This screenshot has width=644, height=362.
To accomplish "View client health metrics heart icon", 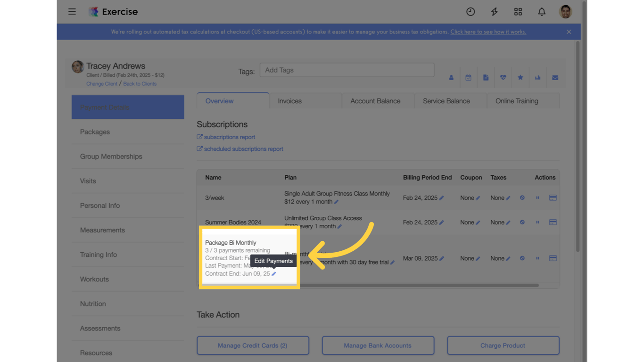I will (x=503, y=77).
